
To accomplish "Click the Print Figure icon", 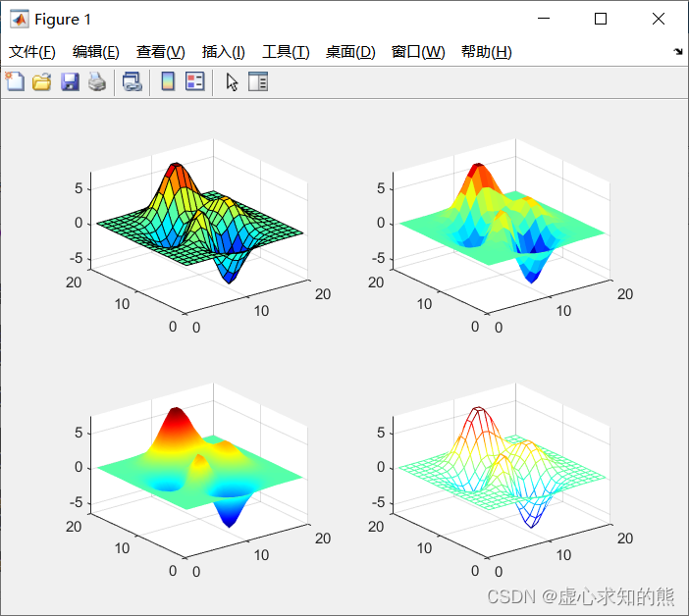I will [x=97, y=82].
